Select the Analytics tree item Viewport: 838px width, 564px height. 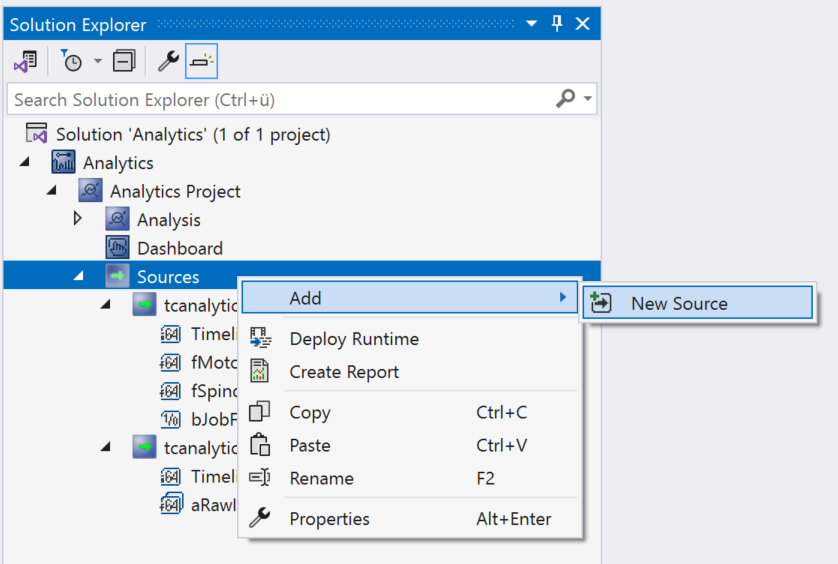(118, 163)
